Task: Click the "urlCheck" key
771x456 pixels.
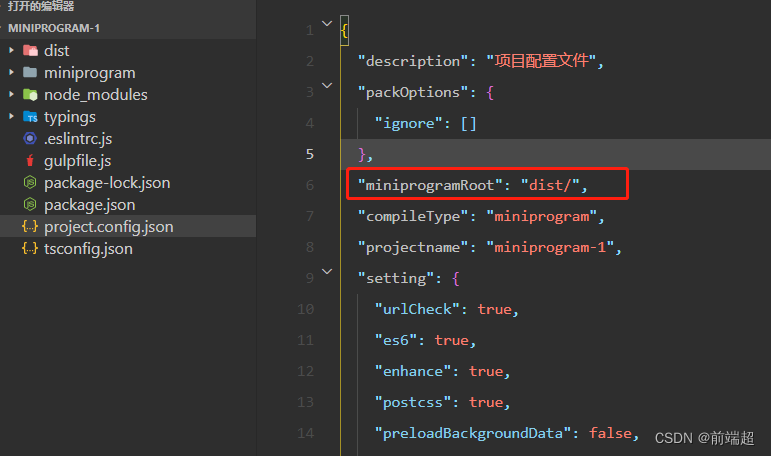Action: tap(417, 309)
